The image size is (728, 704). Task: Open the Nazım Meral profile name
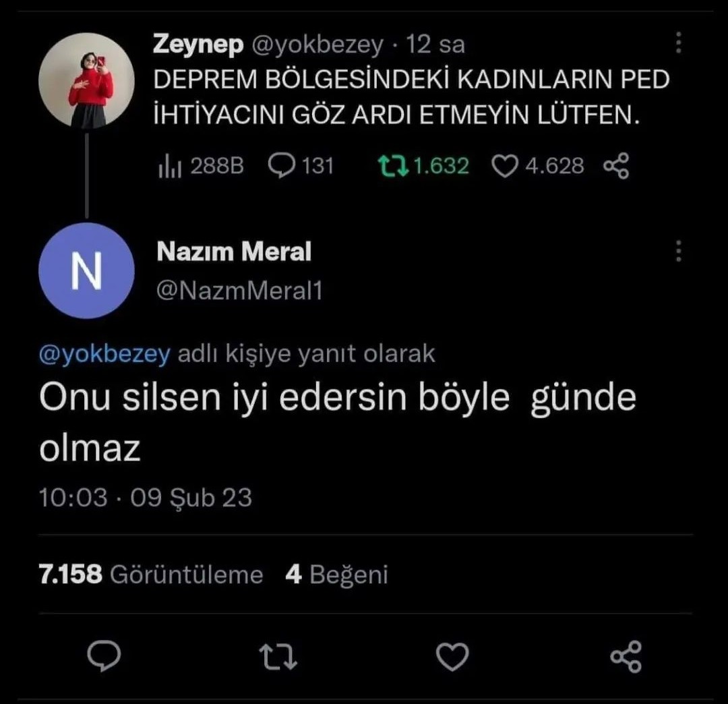tap(234, 252)
